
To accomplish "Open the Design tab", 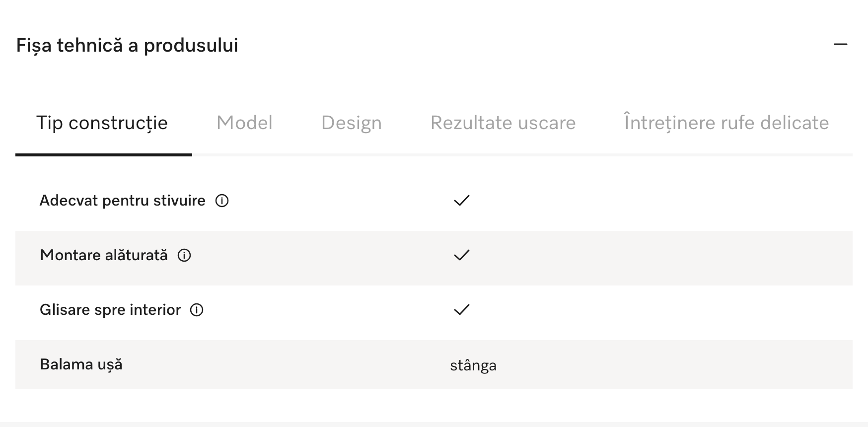I will (352, 123).
